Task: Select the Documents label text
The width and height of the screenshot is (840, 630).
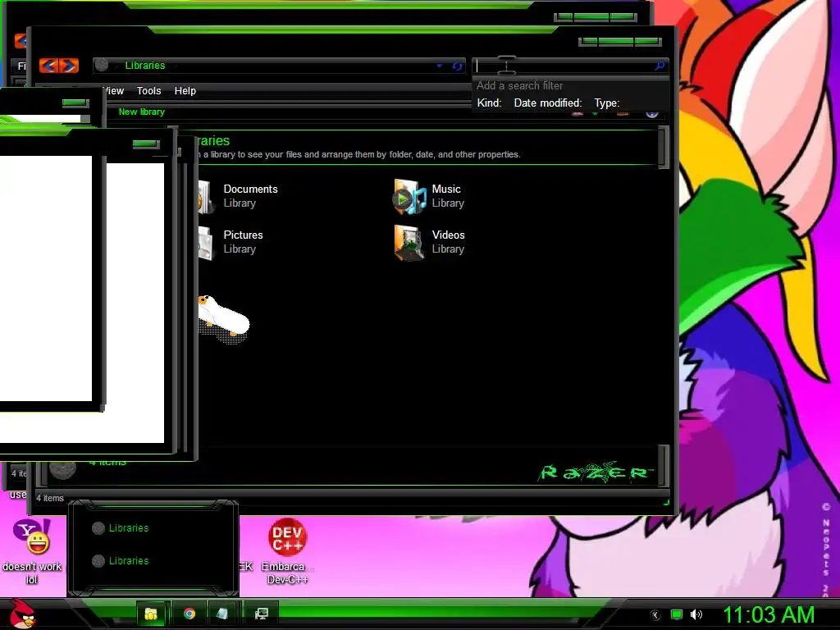Action: pyautogui.click(x=250, y=189)
